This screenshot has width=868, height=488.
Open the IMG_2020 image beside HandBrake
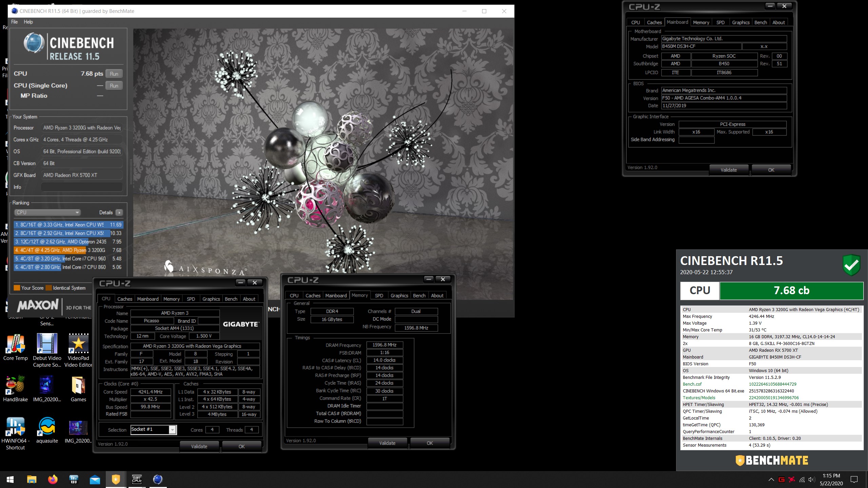47,389
